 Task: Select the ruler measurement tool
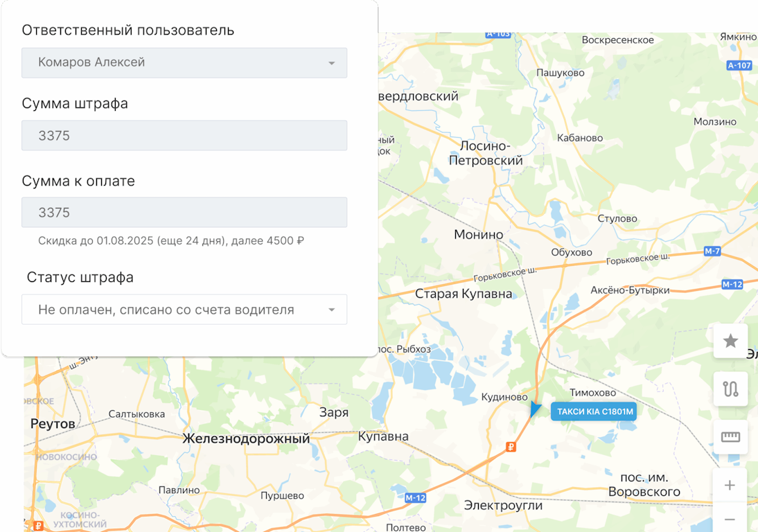pyautogui.click(x=730, y=437)
